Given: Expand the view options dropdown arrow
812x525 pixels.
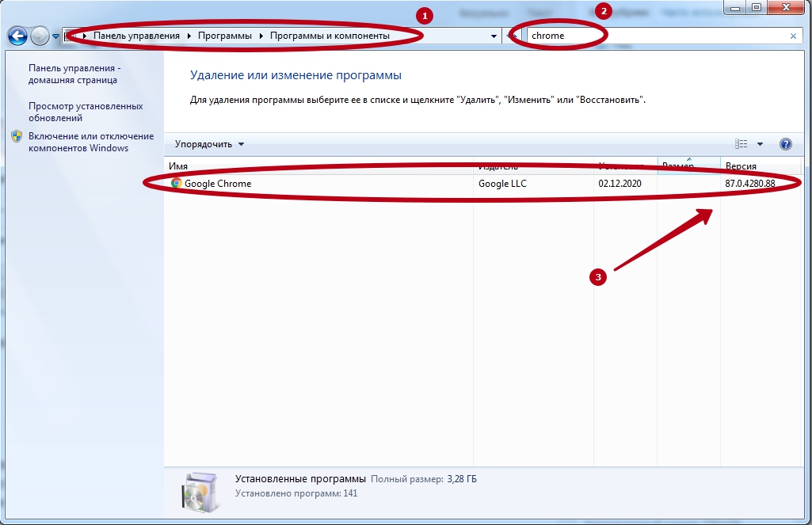Looking at the screenshot, I should click(760, 144).
